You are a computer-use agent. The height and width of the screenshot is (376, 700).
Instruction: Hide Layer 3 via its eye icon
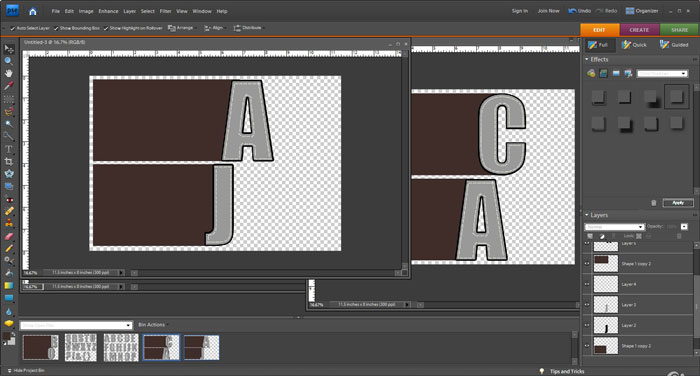(587, 305)
